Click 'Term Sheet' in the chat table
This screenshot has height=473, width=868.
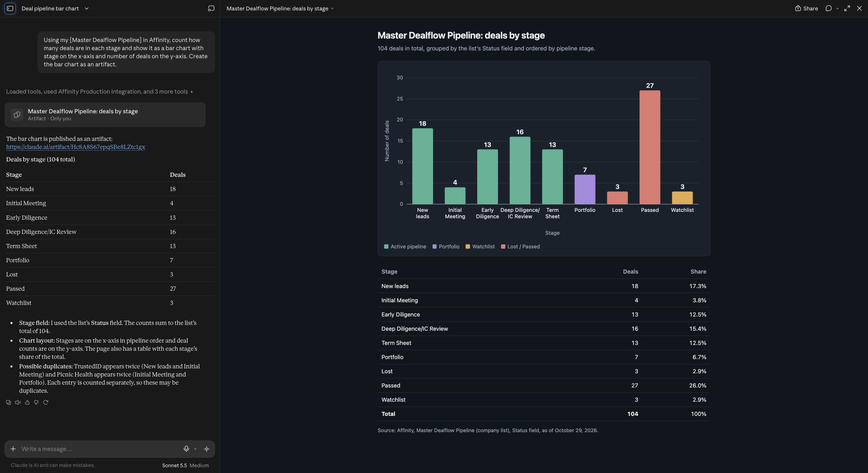tap(21, 246)
